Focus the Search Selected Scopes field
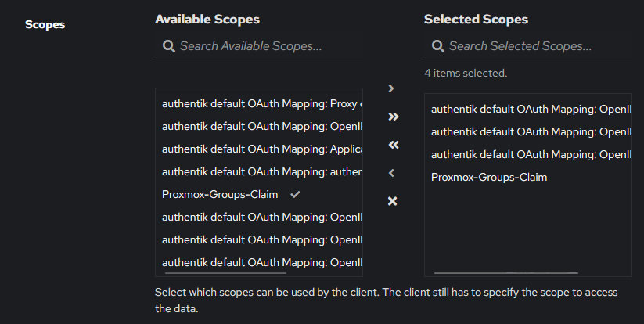The width and height of the screenshot is (644, 324). point(527,46)
